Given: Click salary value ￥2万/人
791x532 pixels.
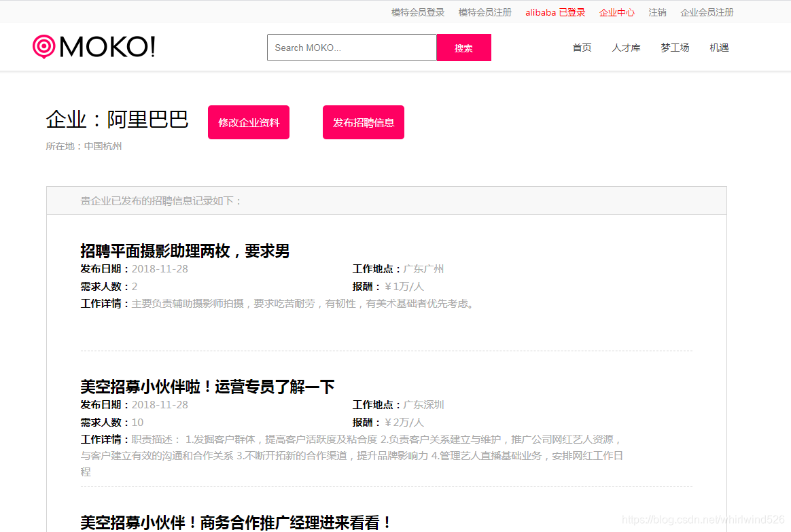Looking at the screenshot, I should coord(404,422).
